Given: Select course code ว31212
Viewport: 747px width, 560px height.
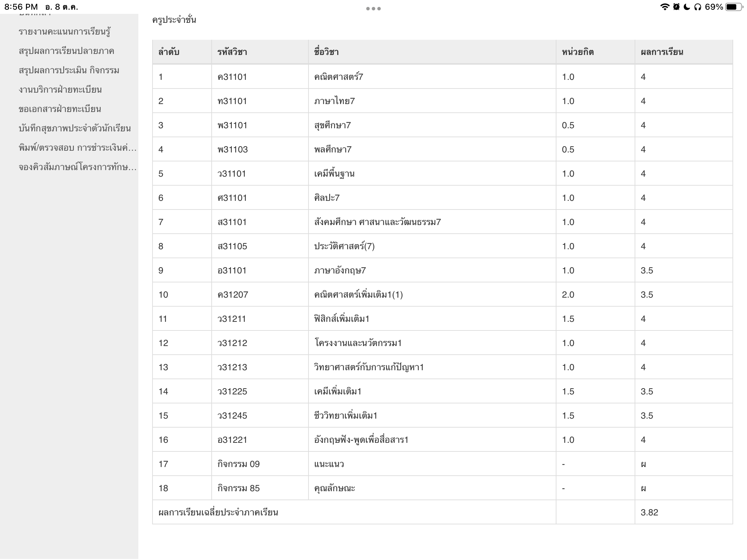Looking at the screenshot, I should [x=232, y=343].
